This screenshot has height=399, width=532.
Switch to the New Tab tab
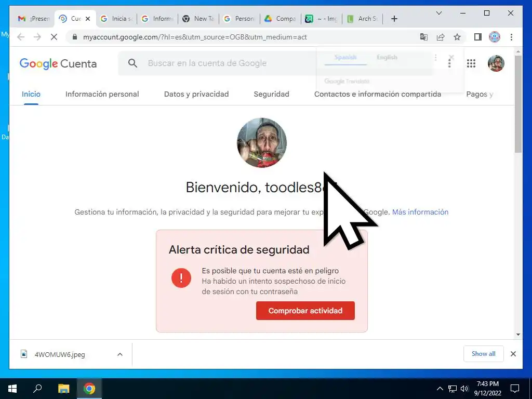pyautogui.click(x=198, y=19)
